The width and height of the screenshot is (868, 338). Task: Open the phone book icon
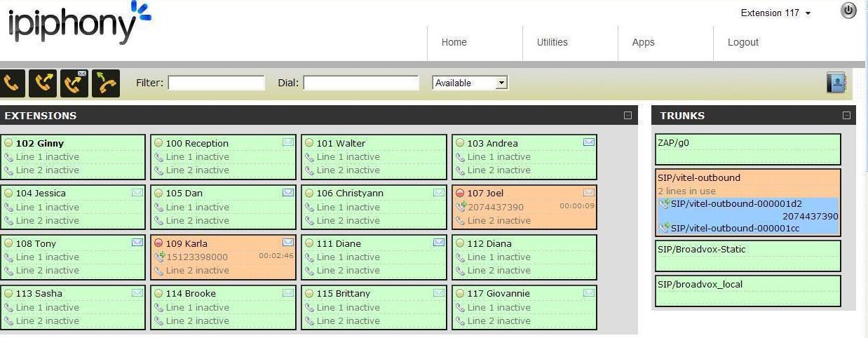tap(836, 83)
